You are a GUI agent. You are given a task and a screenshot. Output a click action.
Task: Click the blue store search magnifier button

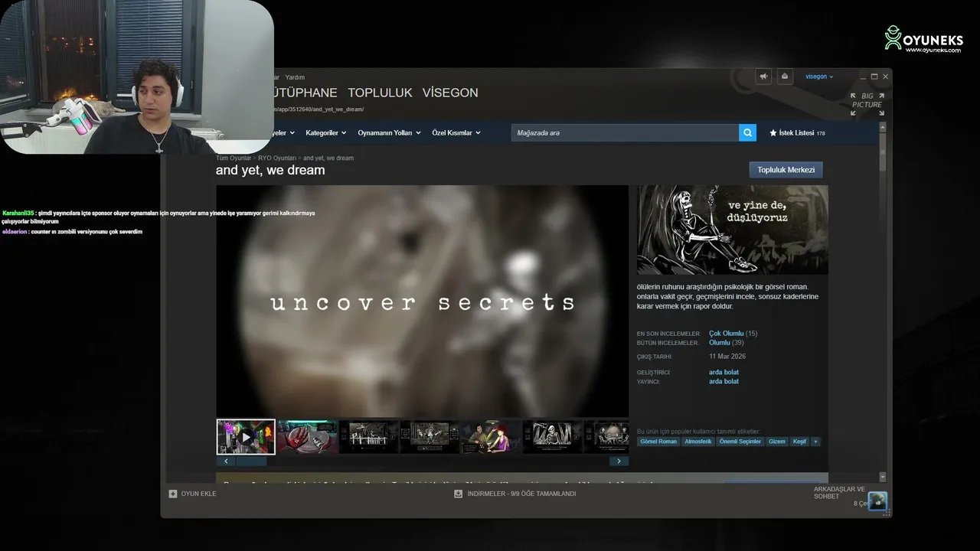[747, 132]
